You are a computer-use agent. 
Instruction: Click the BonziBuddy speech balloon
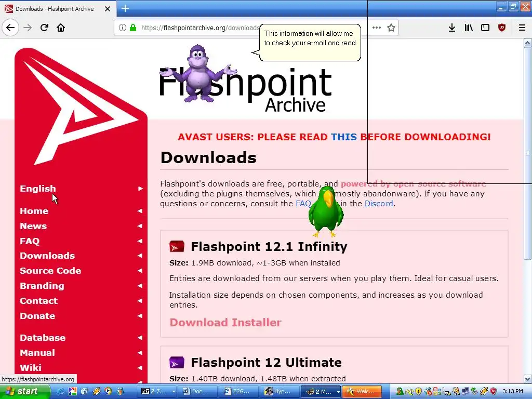[x=310, y=43]
